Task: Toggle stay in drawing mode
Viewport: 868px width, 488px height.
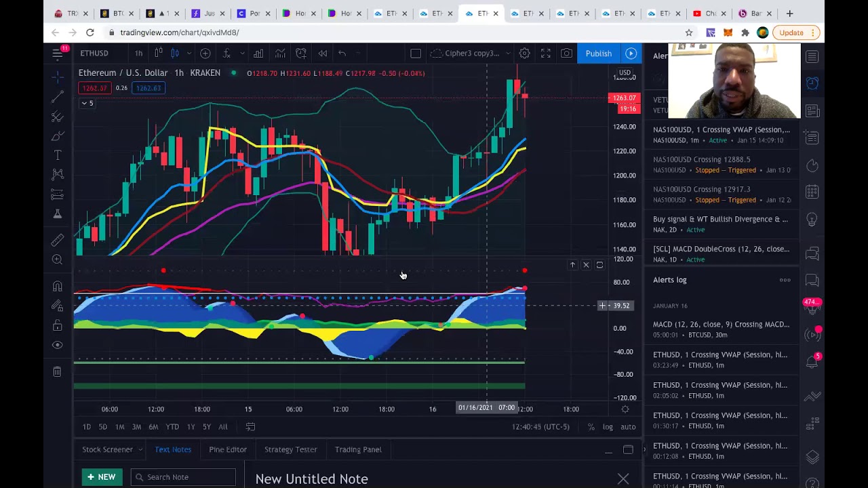Action: 58,306
